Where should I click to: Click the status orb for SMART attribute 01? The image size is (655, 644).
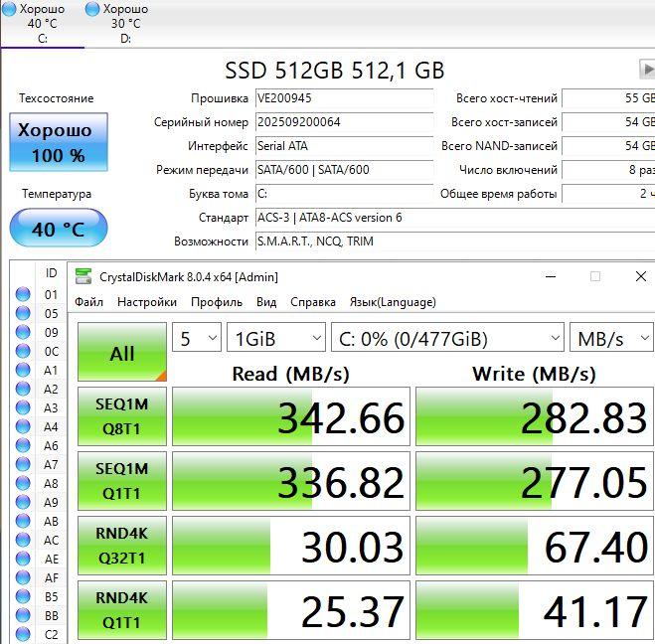coord(22,294)
